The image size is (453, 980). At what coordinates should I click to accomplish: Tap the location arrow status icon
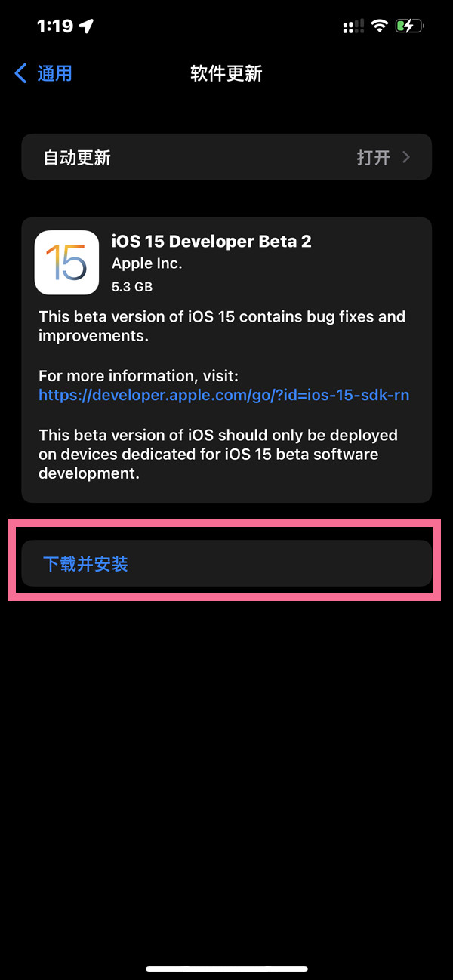coord(87,26)
